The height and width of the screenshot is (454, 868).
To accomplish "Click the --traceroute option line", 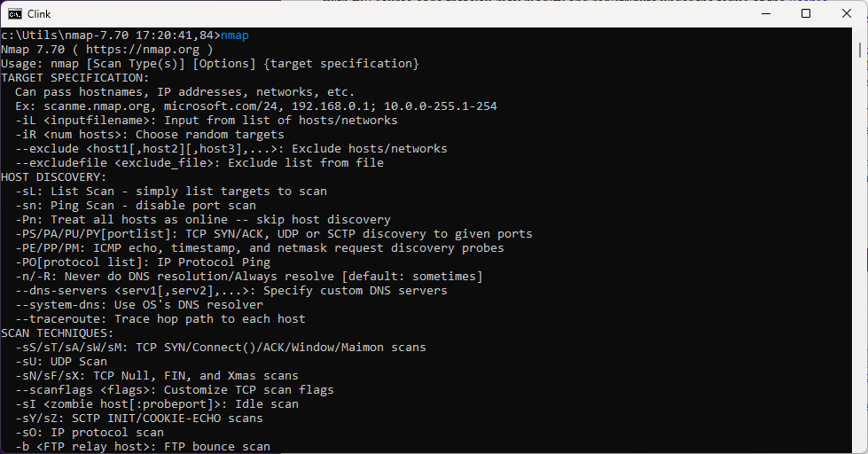I will click(x=160, y=319).
